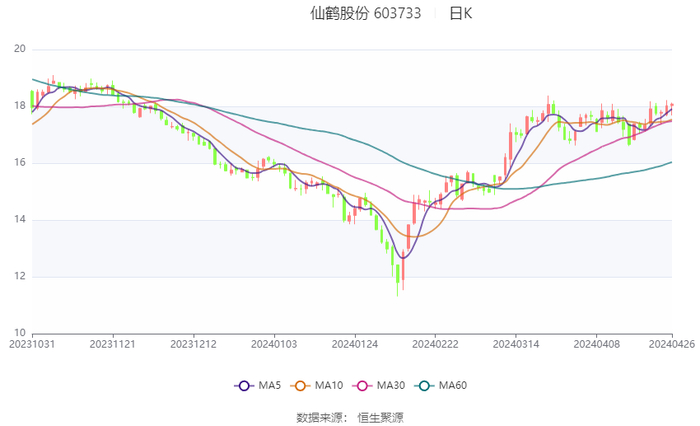The width and height of the screenshot is (700, 426).
Task: Hide the MA30 line via its label
Action: click(390, 385)
